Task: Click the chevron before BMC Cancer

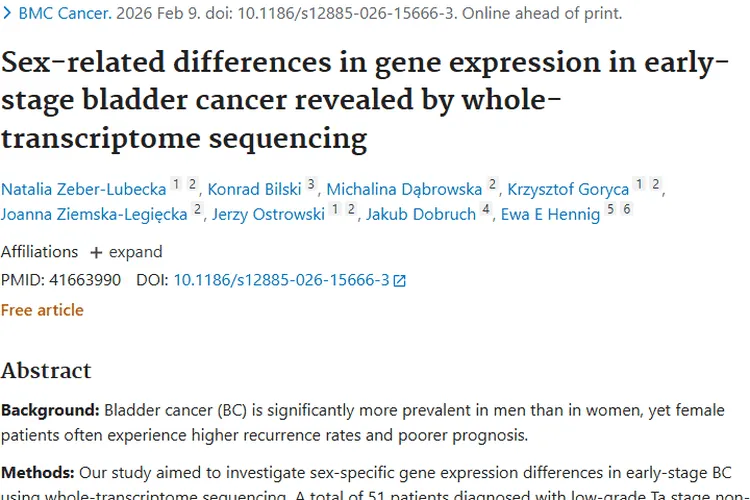Action: [x=7, y=14]
